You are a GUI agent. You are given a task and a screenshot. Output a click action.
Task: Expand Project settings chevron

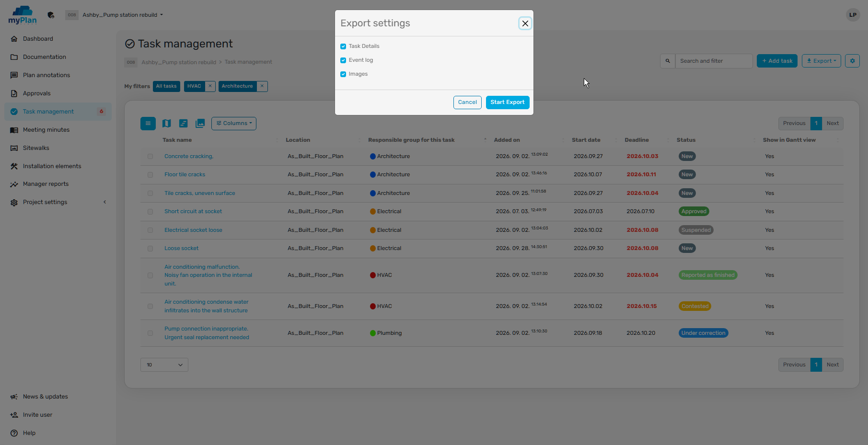tap(104, 202)
